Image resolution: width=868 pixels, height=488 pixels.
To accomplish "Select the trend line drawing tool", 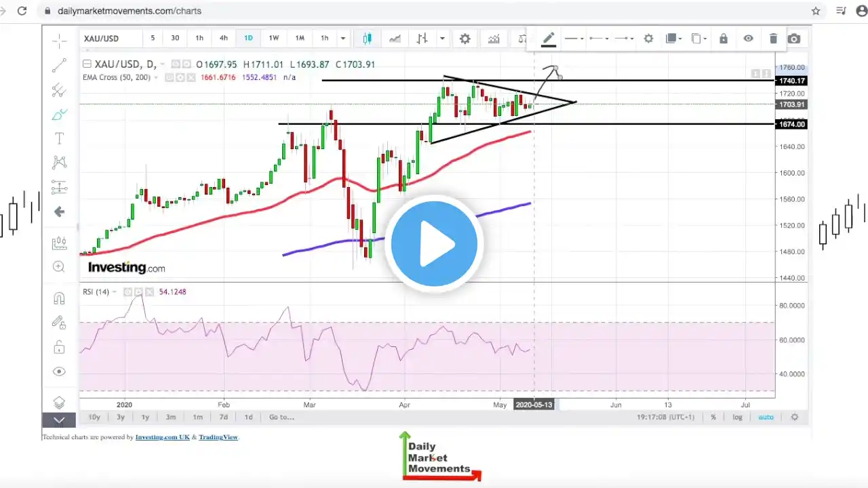I will click(59, 66).
